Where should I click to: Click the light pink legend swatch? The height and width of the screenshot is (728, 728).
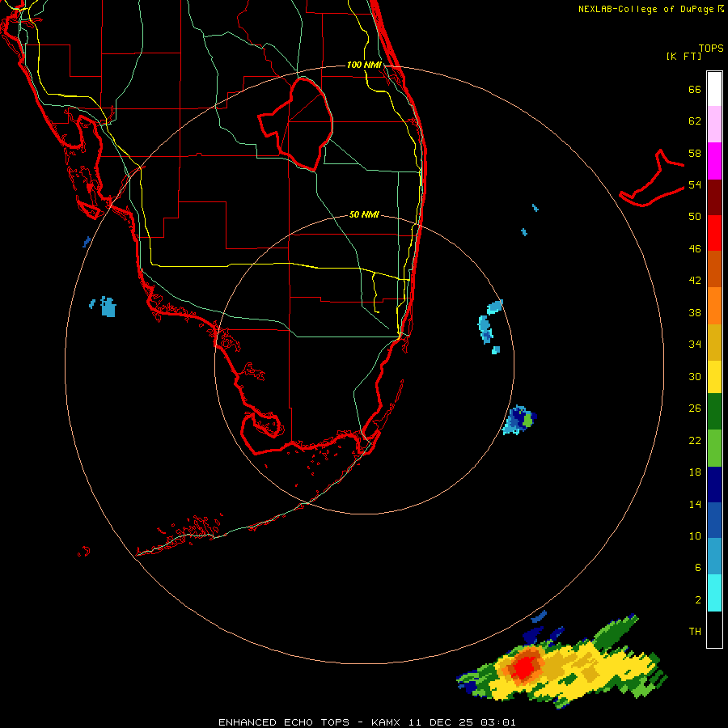click(x=714, y=125)
